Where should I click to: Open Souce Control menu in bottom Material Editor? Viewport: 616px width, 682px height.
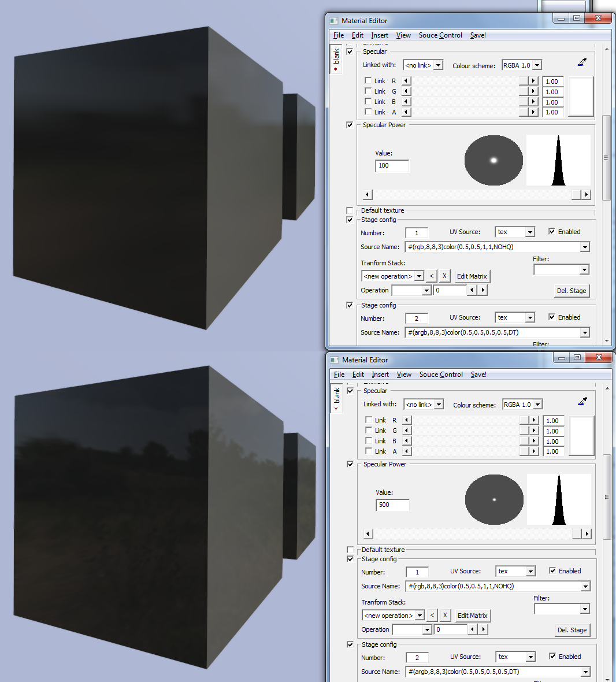pos(441,375)
